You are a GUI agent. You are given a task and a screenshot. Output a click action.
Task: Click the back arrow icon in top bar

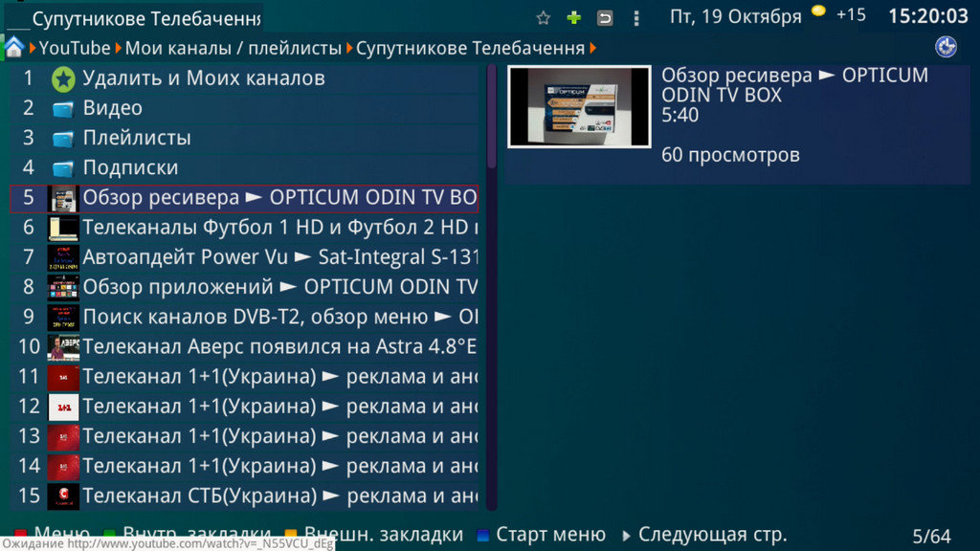pyautogui.click(x=605, y=17)
